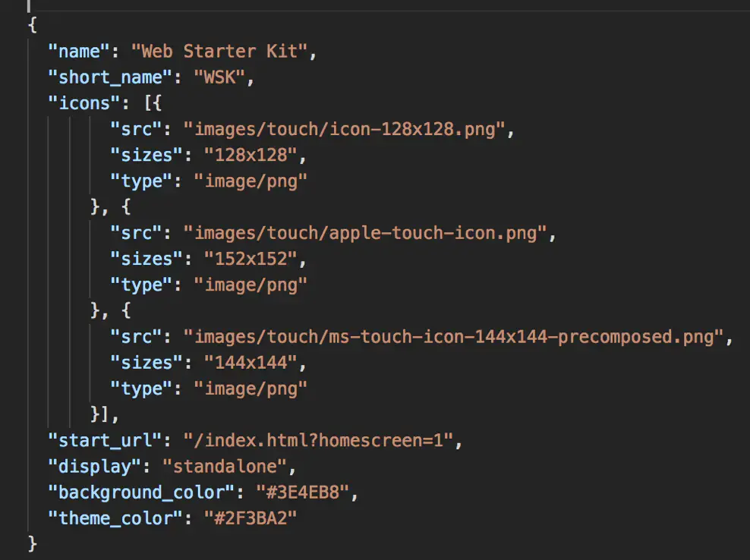
Task: Click the "display" key
Action: (94, 466)
